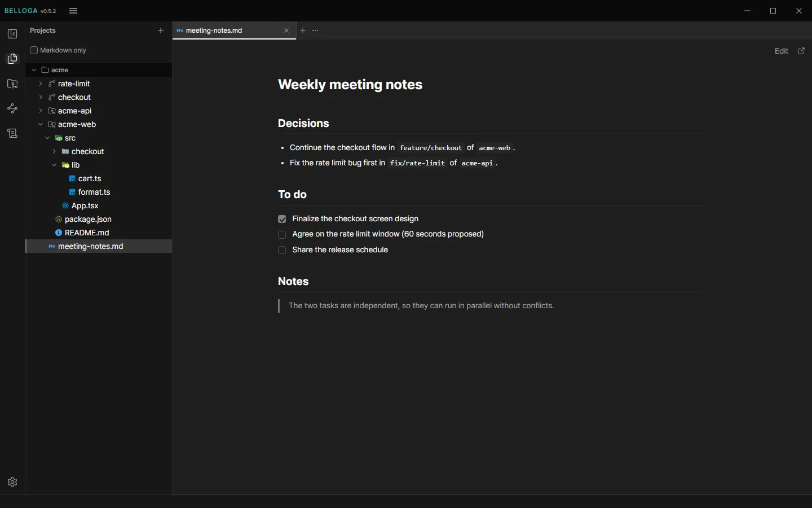Open the Projects files view icon

[x=12, y=59]
